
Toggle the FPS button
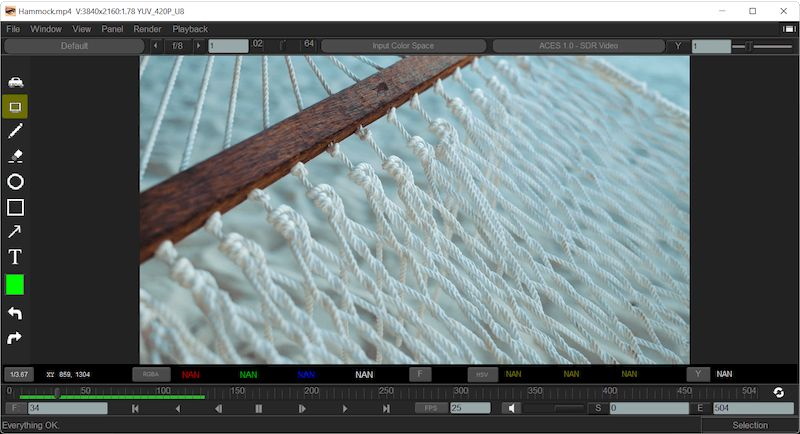pos(431,408)
